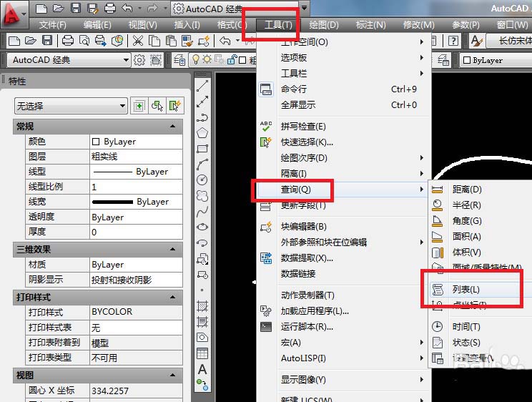The image size is (532, 402).
Task: Open the Workspace Settings gear icon
Action: [139, 60]
